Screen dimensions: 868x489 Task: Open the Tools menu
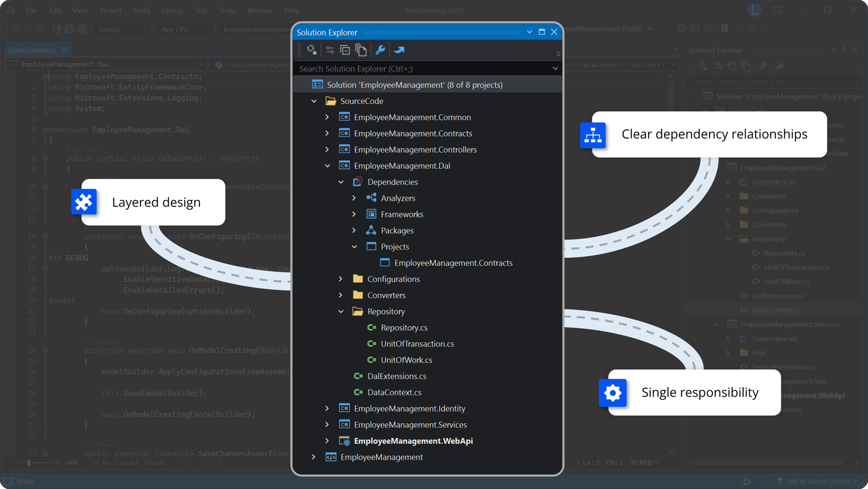pos(227,10)
